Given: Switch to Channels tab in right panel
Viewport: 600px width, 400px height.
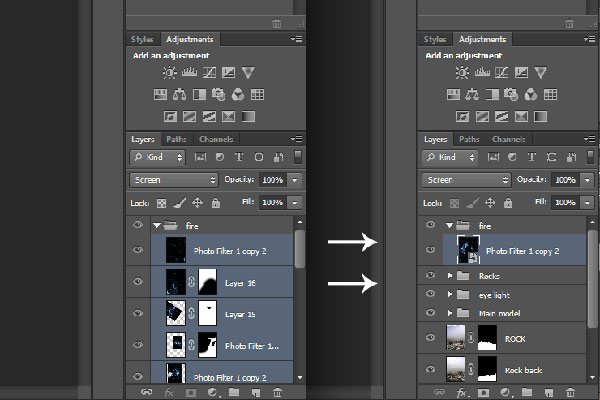Looking at the screenshot, I should pyautogui.click(x=509, y=139).
